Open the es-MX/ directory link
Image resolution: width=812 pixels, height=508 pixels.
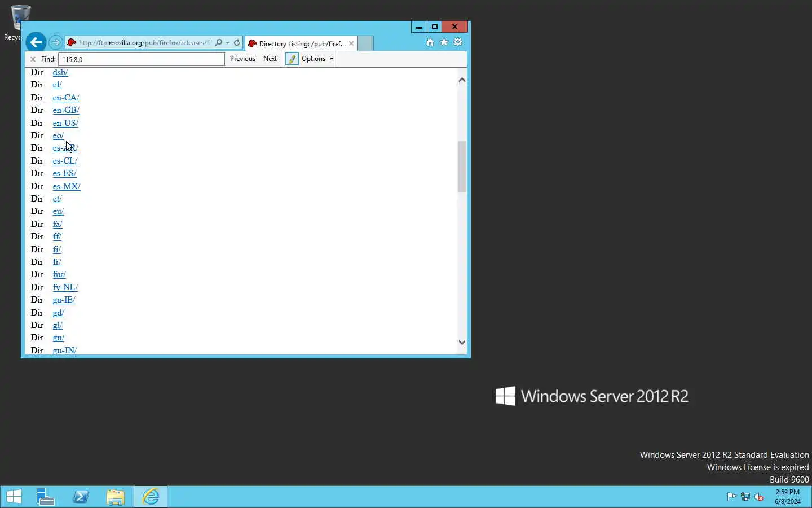coord(67,186)
